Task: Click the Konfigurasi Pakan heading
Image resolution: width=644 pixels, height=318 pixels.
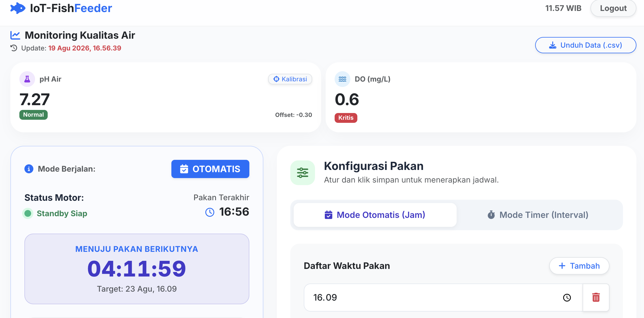Action: 374,166
